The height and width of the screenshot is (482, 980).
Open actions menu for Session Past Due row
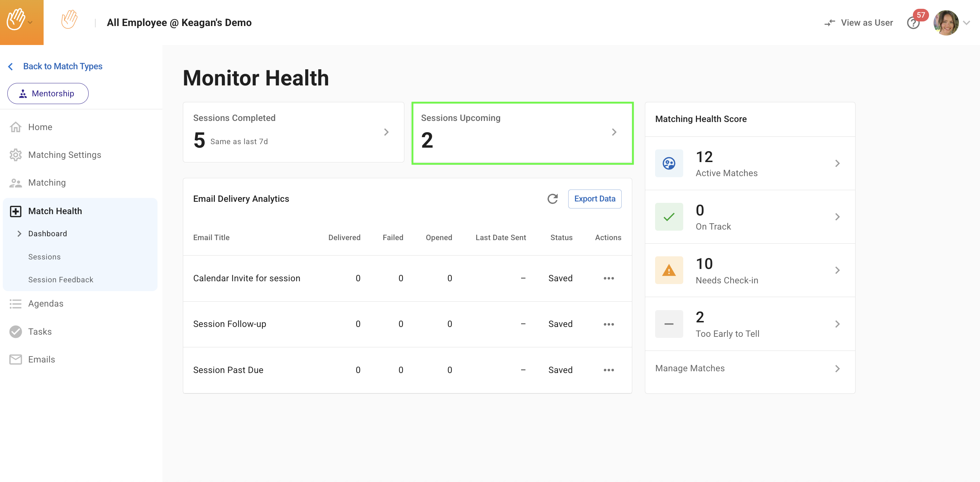tap(608, 370)
